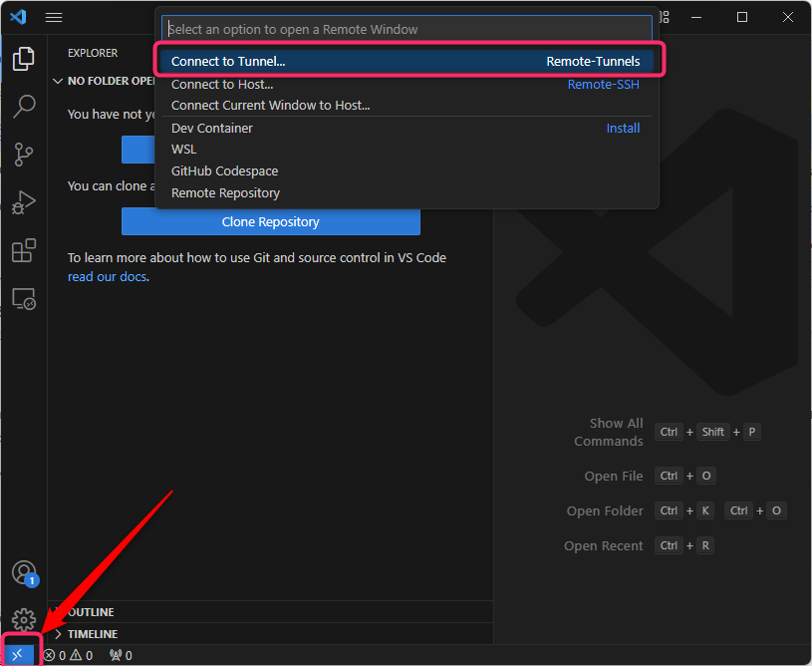Select Remote Repository option
The image size is (812, 666).
(406, 192)
